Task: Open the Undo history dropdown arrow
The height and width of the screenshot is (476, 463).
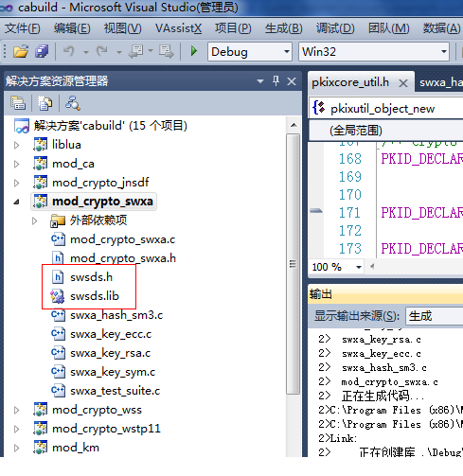Action: click(86, 52)
